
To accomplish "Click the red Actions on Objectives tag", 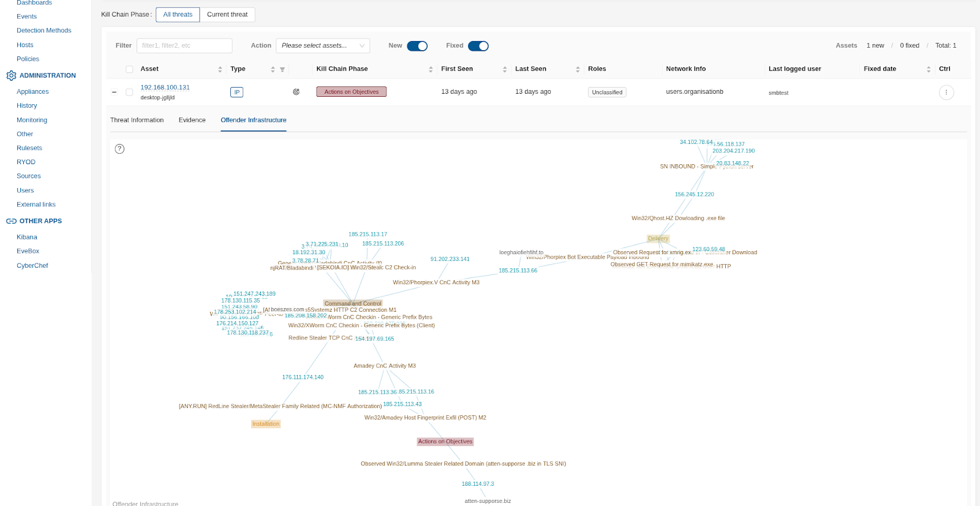I will (x=351, y=92).
